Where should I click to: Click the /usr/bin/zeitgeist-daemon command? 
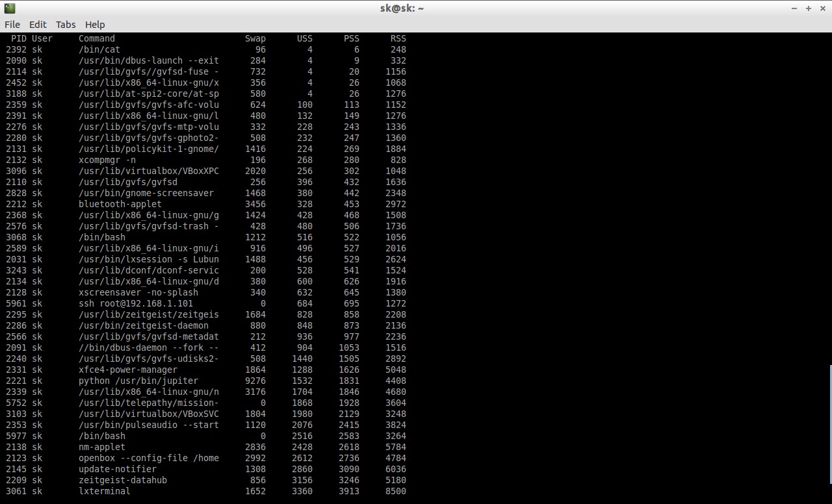click(x=144, y=325)
